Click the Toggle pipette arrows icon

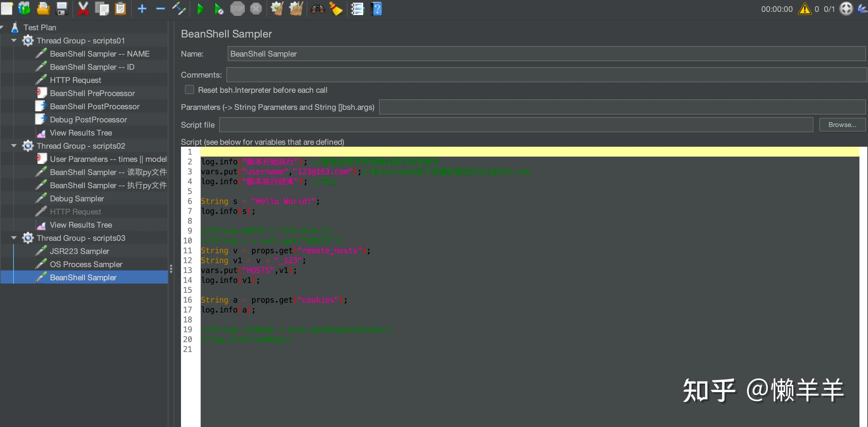pos(179,9)
